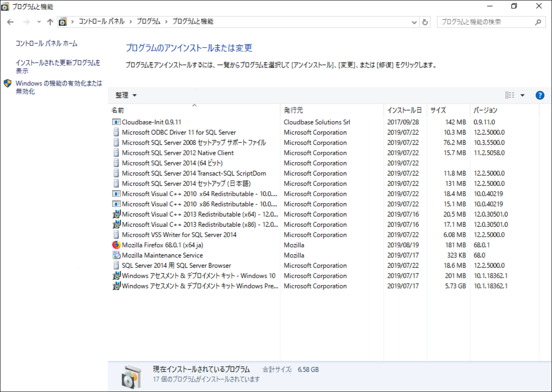Viewport: 552px width, 392px height.
Task: Open コントロール パネル ホーム link
Action: tap(47, 44)
